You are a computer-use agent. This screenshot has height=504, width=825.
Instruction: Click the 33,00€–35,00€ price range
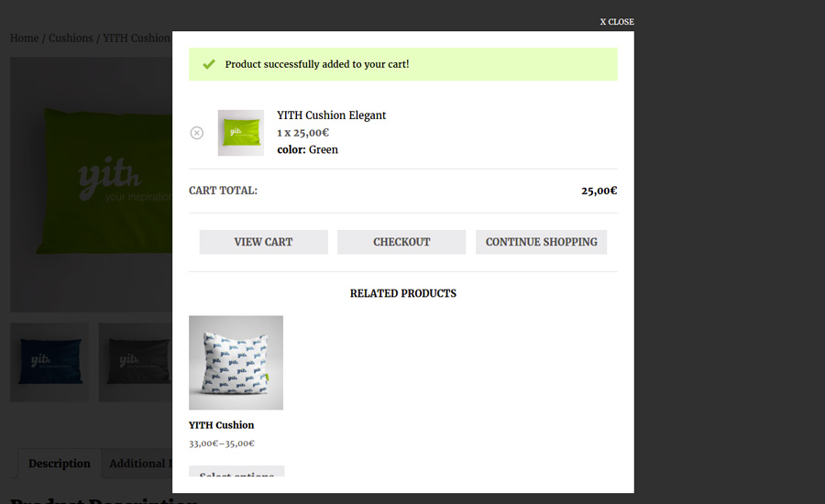(x=222, y=444)
